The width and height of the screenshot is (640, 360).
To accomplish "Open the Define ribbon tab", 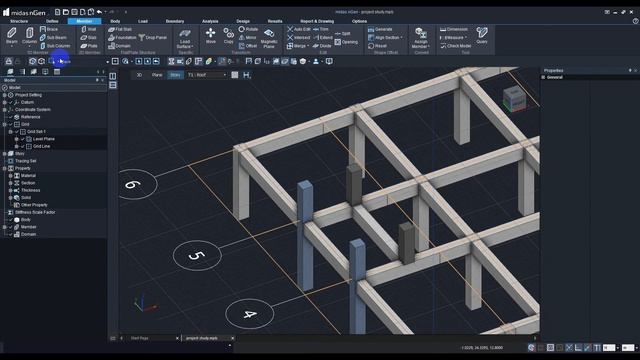I will click(x=52, y=21).
